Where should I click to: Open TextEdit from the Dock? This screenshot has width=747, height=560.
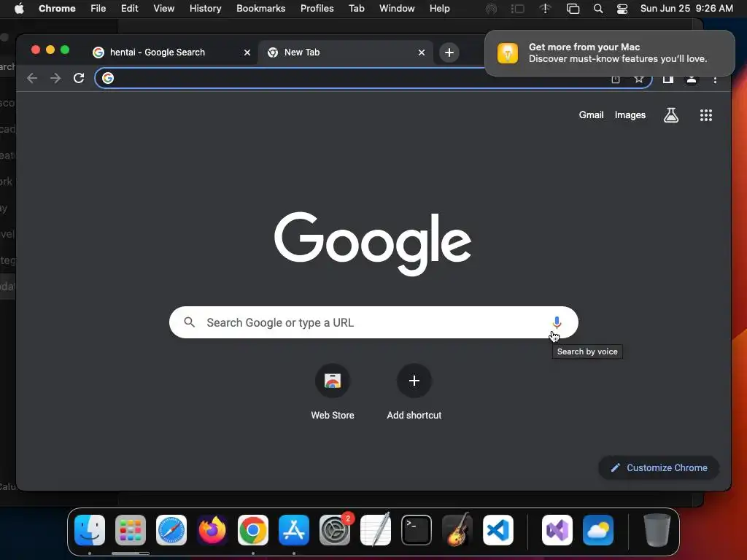[x=376, y=530]
